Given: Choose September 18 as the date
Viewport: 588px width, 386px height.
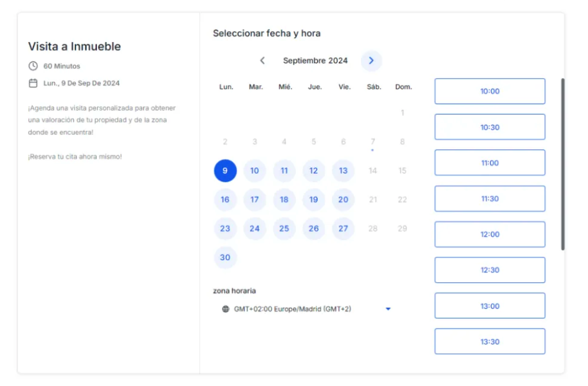Looking at the screenshot, I should pyautogui.click(x=284, y=200).
